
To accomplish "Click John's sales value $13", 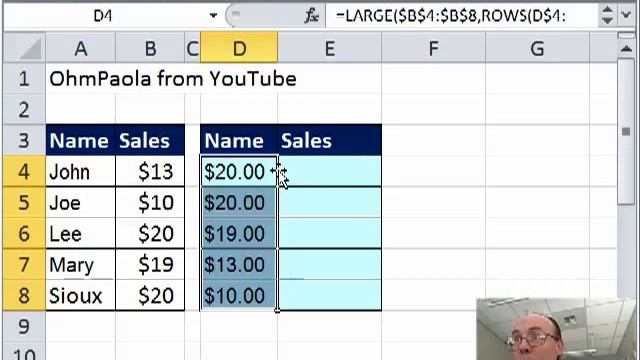I will pos(150,171).
